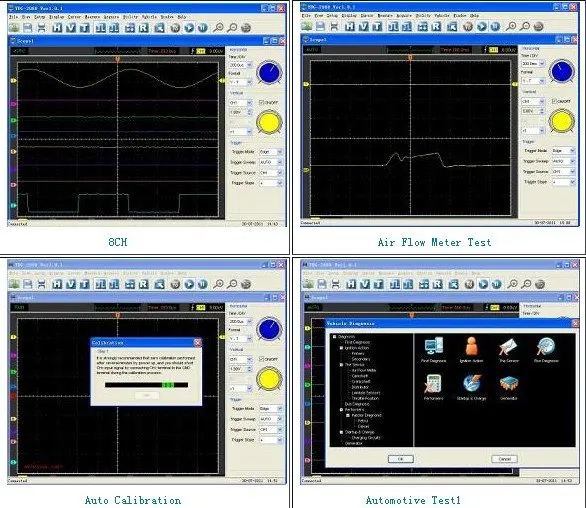This screenshot has height=508, width=586.
Task: Open the Display menu in the 8CH window
Action: [56, 17]
